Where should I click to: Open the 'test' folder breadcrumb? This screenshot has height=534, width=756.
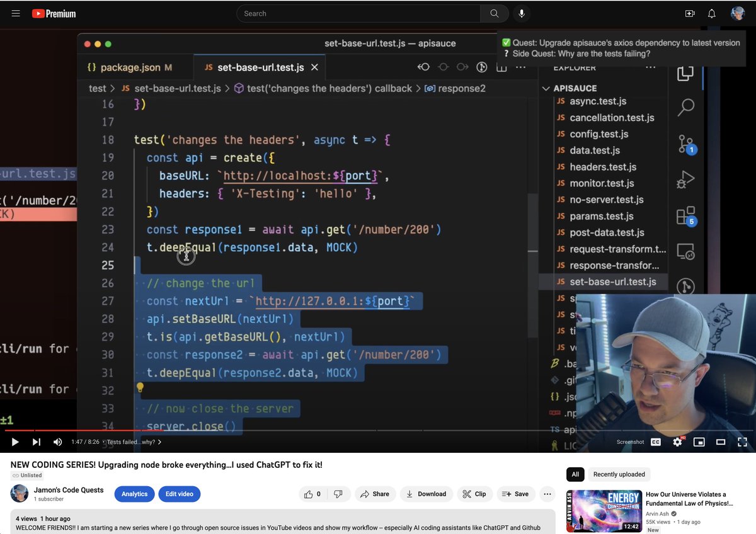[98, 88]
